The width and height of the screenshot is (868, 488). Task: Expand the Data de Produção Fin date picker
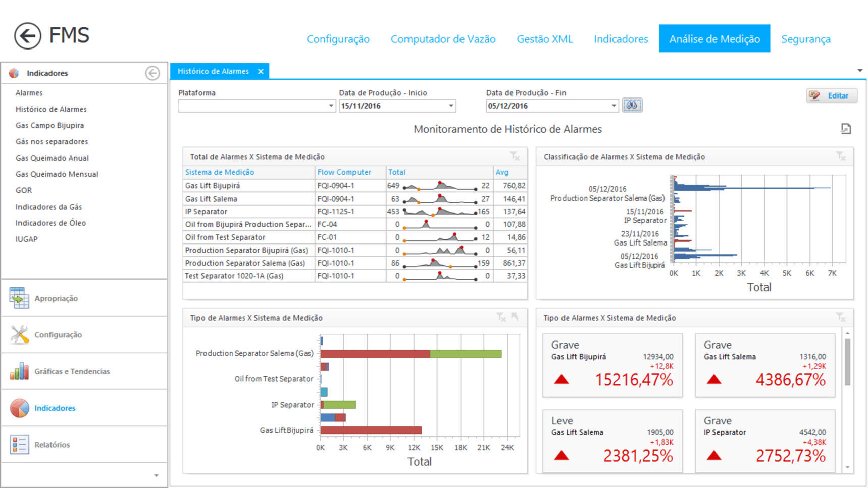coord(614,106)
